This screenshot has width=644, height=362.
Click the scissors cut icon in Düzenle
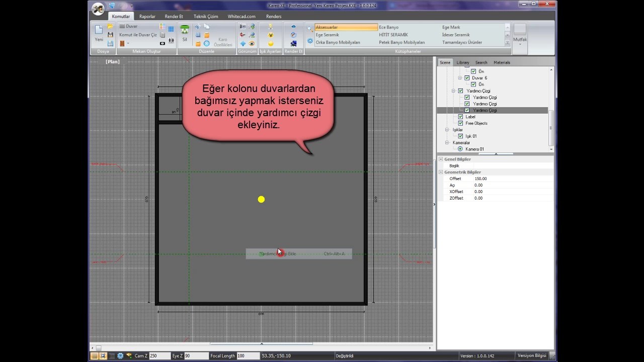click(198, 26)
